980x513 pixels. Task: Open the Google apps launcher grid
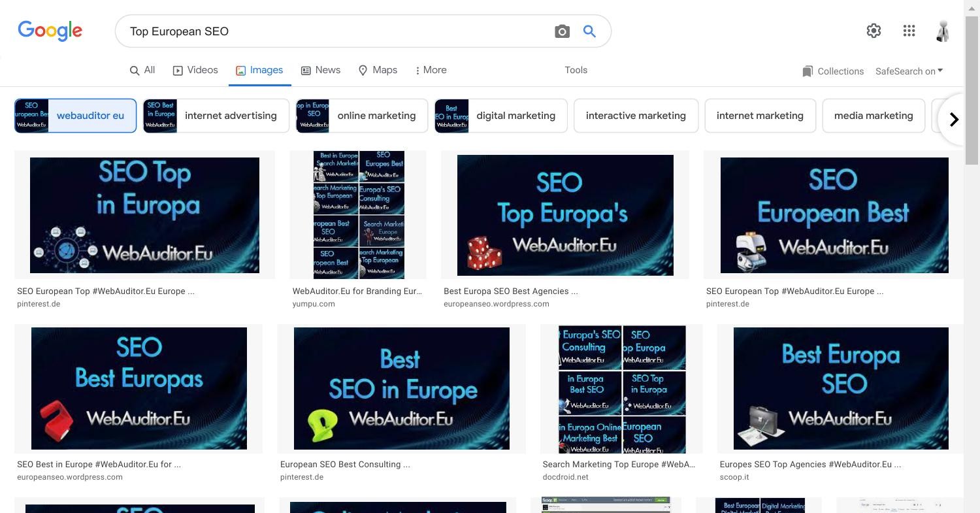pos(909,31)
